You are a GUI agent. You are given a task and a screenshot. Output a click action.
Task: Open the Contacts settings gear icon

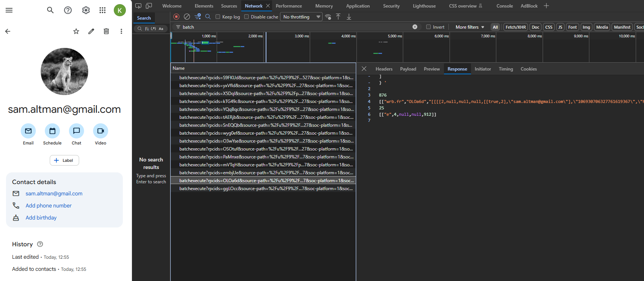86,10
